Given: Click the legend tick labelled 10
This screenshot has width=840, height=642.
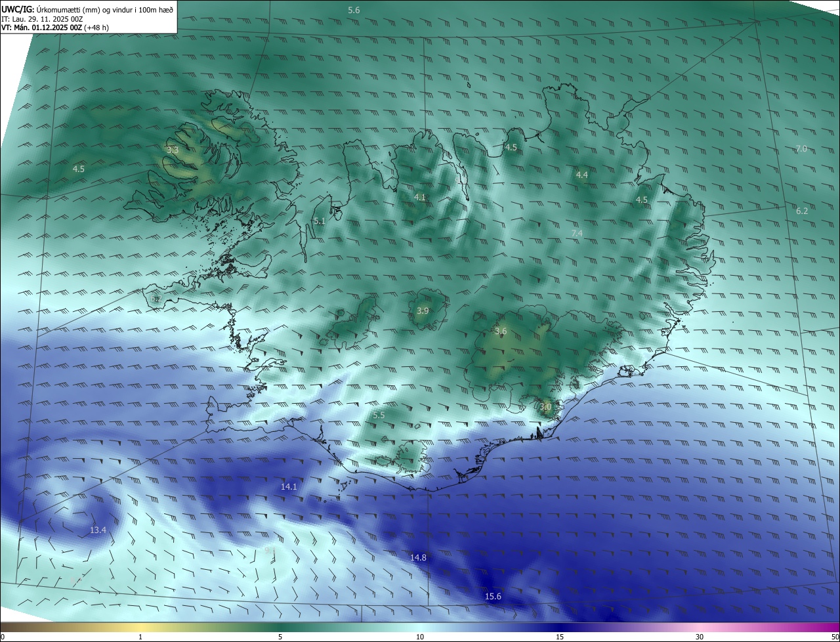Looking at the screenshot, I should (420, 637).
